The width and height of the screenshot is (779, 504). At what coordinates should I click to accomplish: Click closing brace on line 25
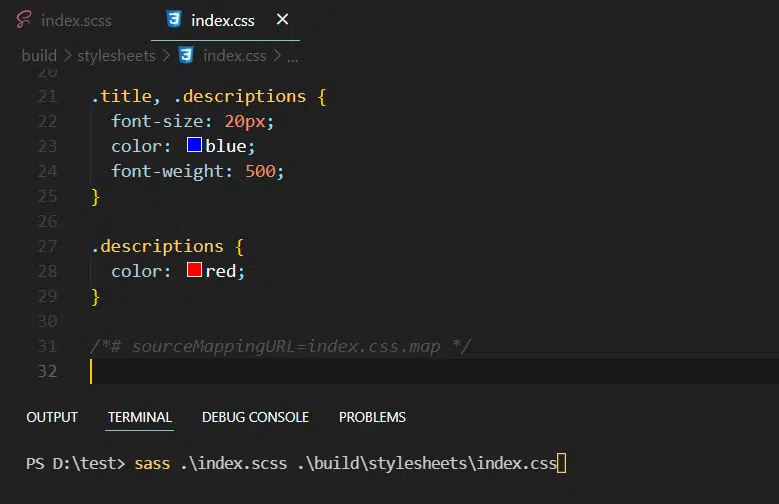(x=95, y=197)
